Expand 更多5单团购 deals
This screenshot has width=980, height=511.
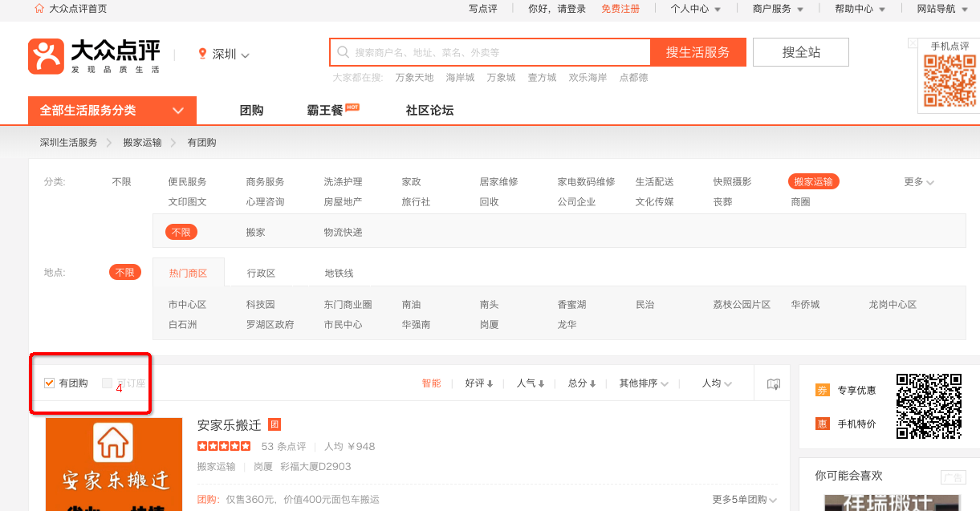pyautogui.click(x=745, y=500)
